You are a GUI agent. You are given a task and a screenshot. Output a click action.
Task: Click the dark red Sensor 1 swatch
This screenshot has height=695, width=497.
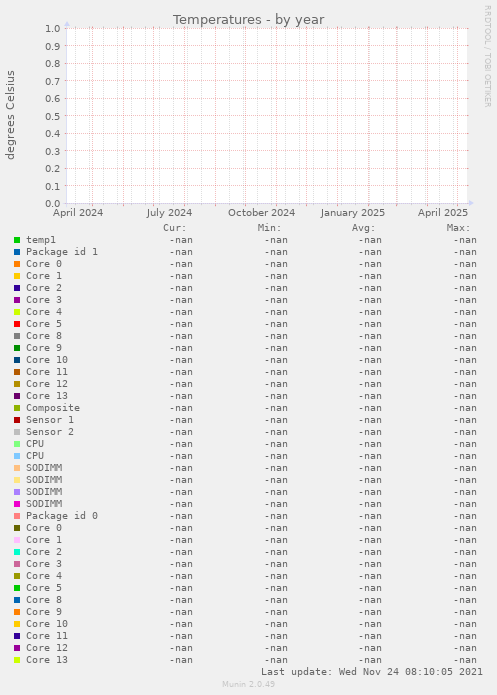(x=17, y=420)
